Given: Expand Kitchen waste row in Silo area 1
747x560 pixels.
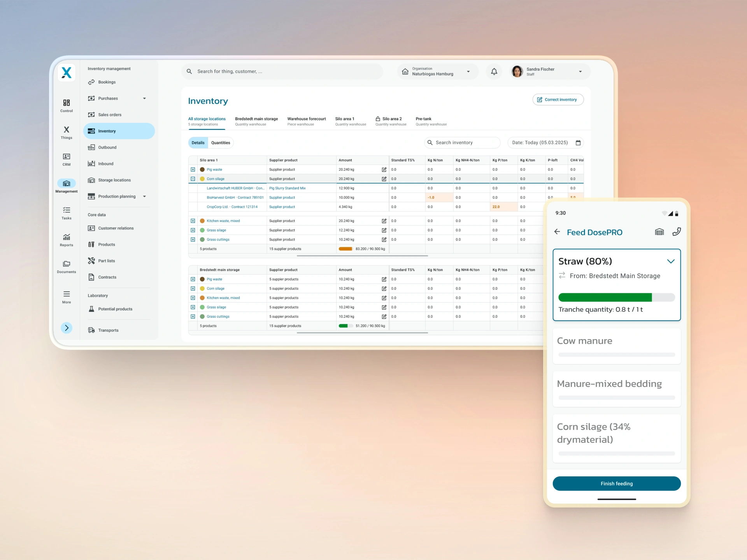Looking at the screenshot, I should coord(193,221).
